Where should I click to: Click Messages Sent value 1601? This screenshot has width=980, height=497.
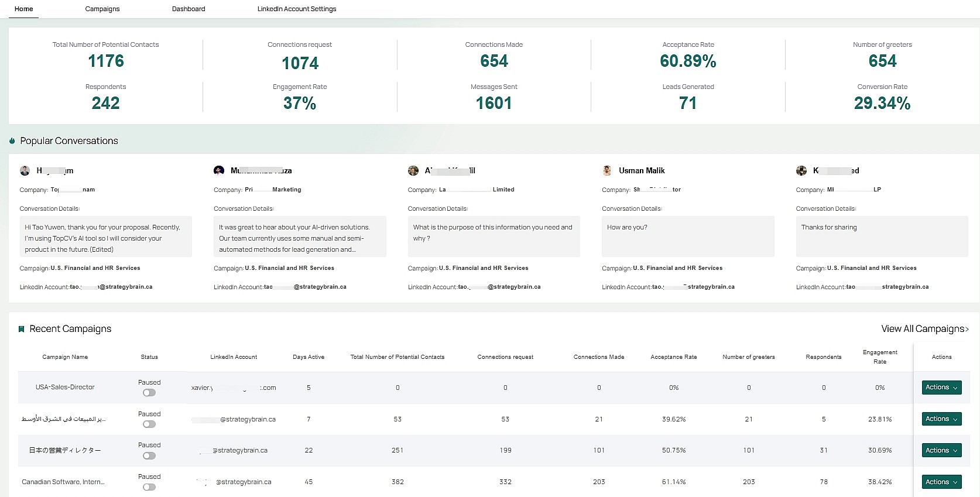point(494,103)
